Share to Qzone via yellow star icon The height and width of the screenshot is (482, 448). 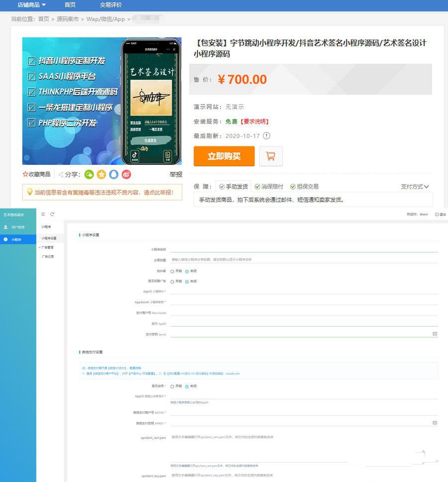pyautogui.click(x=102, y=175)
